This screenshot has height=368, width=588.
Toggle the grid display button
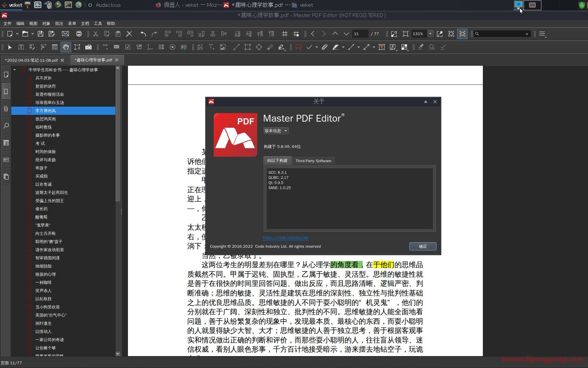285,34
